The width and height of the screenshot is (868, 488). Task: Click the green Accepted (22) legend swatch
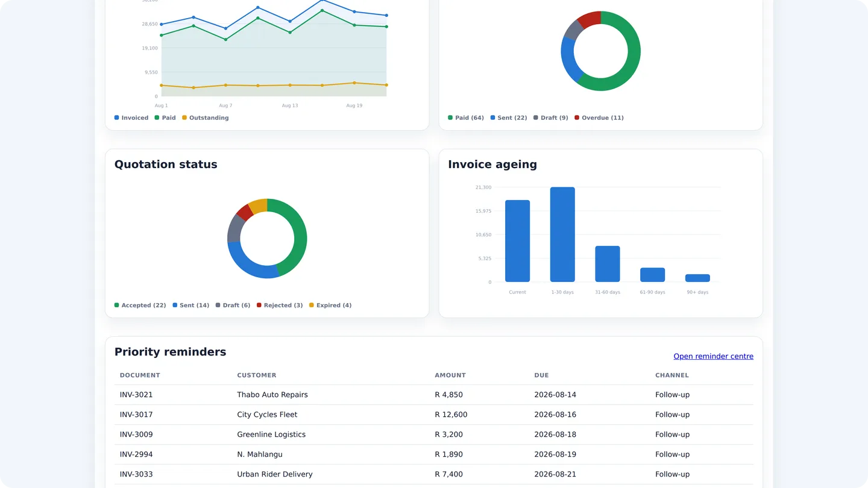click(x=117, y=305)
